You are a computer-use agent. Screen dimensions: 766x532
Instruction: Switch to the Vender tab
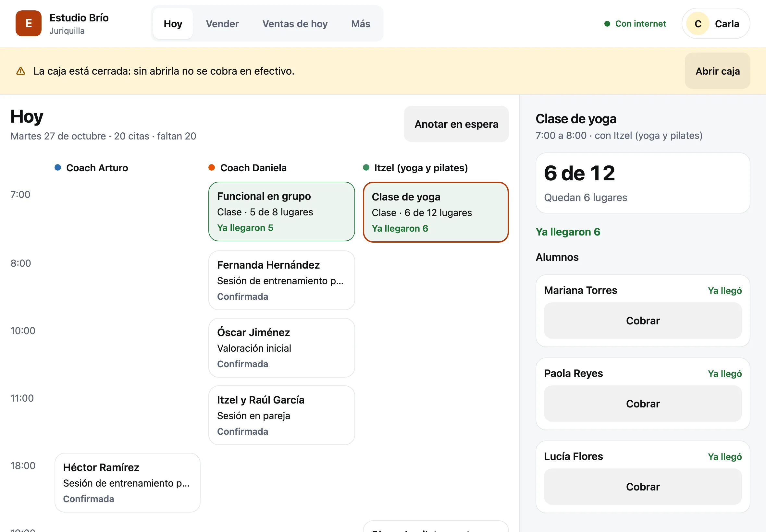click(222, 24)
